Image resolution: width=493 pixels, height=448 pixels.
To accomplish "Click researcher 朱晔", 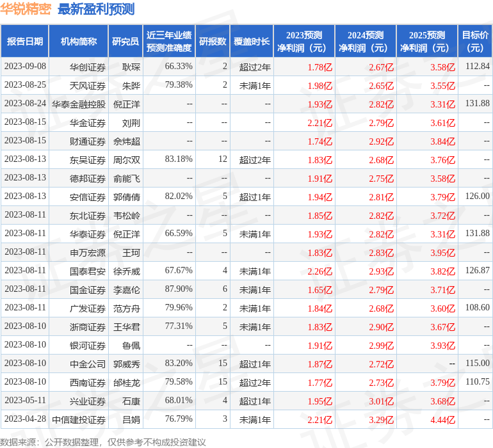I will point(131,86).
